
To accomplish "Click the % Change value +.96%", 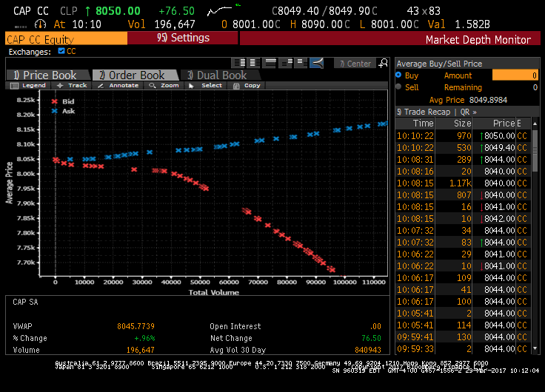I will point(144,338).
